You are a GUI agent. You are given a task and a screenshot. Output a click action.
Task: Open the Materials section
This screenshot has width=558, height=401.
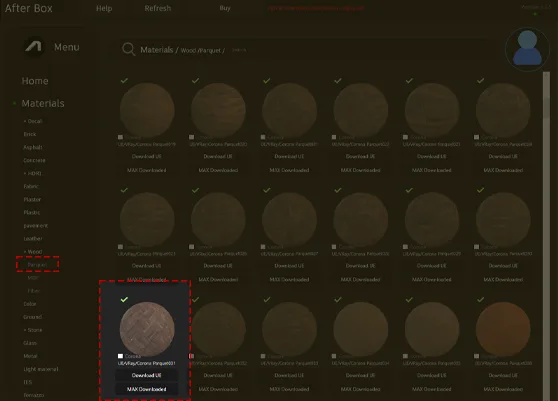click(x=43, y=103)
